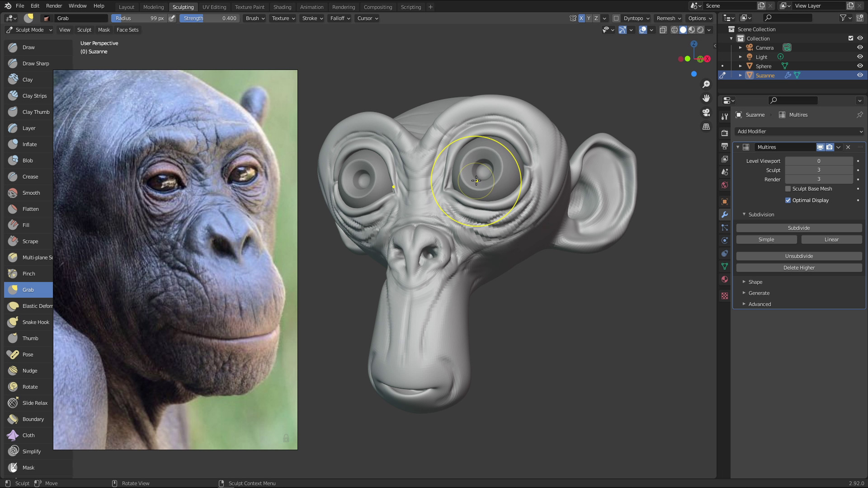Viewport: 868px width, 488px height.
Task: Click the zoom magnifier icon in viewport
Action: (x=706, y=84)
